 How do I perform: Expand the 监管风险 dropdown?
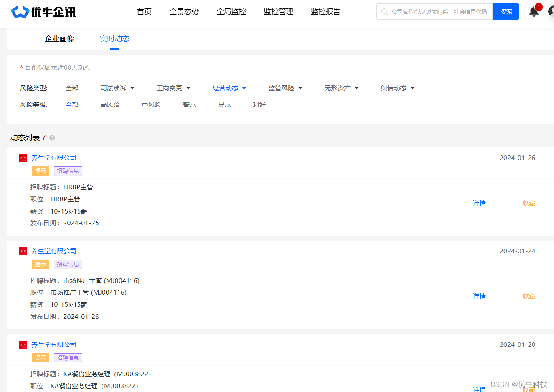[x=285, y=88]
